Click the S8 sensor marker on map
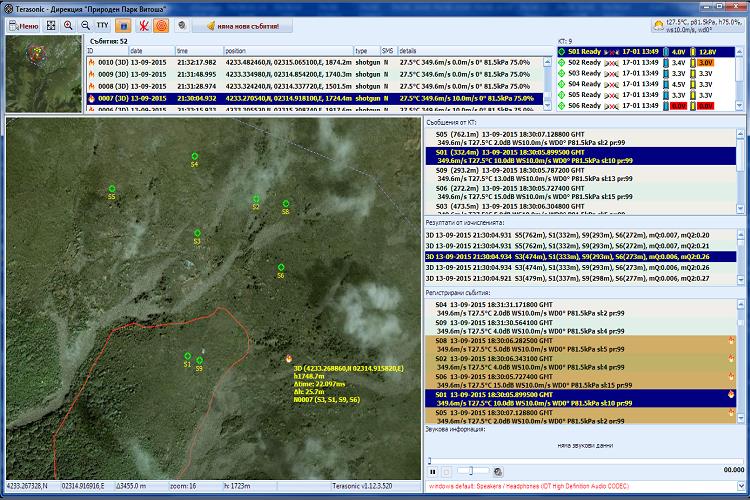This screenshot has height=500, width=750. click(x=286, y=203)
